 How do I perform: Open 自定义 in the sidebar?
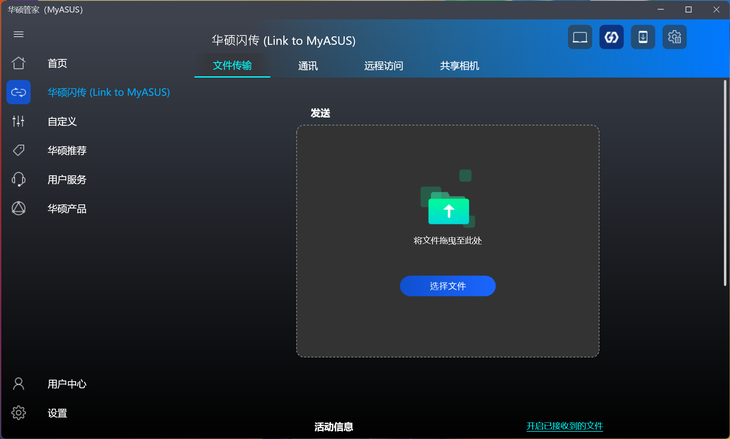point(62,122)
